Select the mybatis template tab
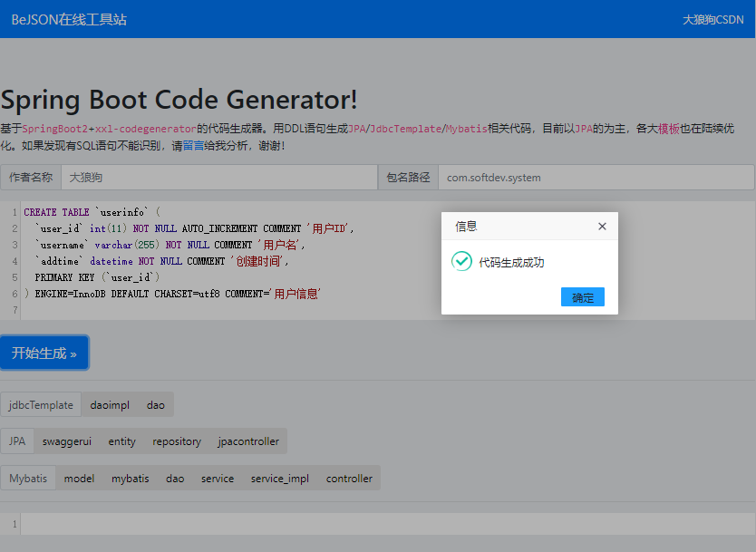 [131, 478]
